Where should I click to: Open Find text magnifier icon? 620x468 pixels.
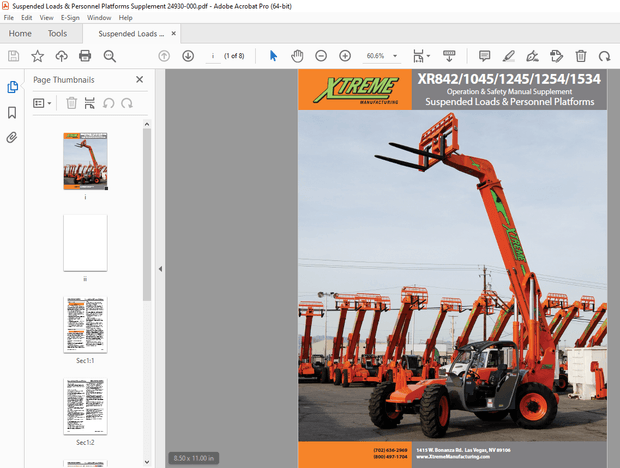click(110, 56)
